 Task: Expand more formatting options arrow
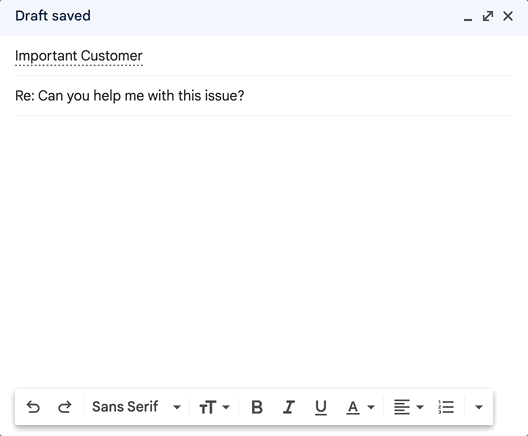pos(479,407)
